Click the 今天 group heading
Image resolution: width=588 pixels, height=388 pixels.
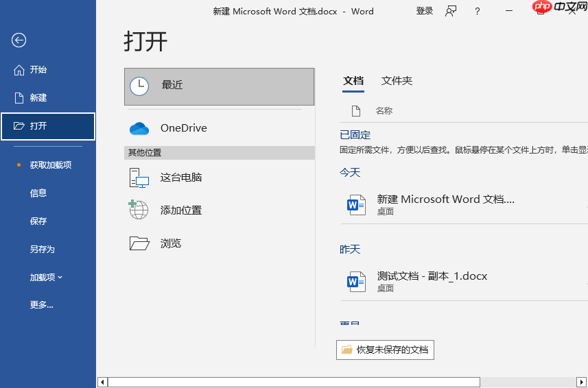click(350, 173)
